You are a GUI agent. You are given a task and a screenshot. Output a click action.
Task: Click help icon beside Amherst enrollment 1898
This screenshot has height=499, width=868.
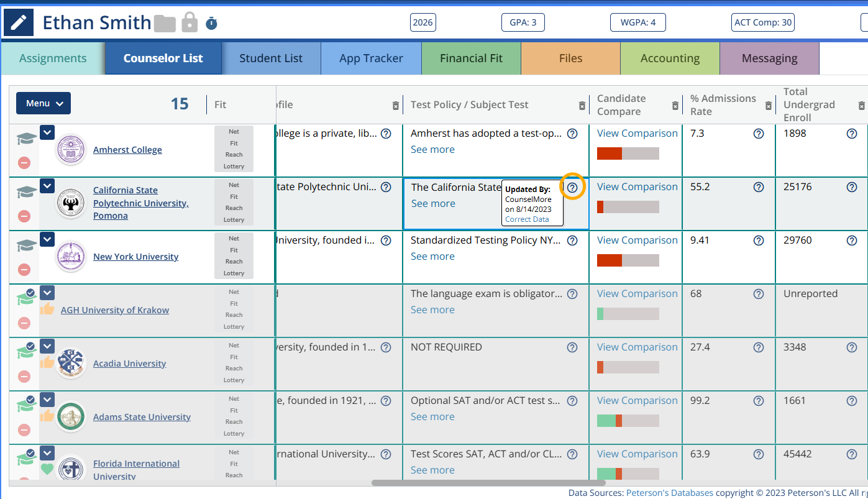(x=852, y=134)
